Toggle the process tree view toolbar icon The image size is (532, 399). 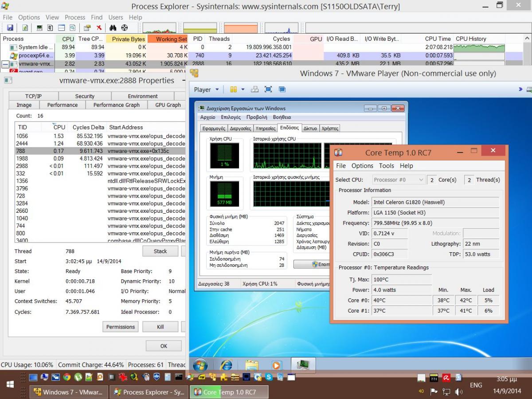pyautogui.click(x=50, y=28)
